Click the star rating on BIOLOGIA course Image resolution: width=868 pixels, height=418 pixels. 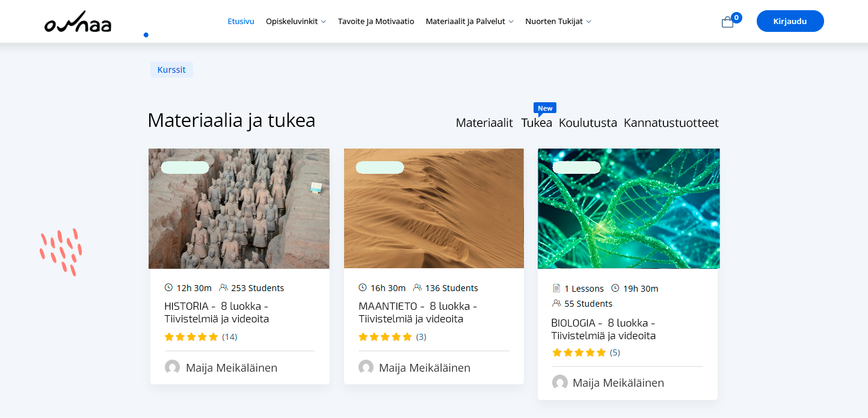coord(579,352)
